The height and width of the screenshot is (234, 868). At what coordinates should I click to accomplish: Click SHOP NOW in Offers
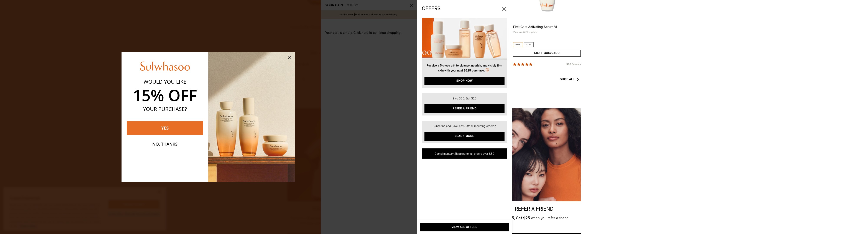[464, 81]
